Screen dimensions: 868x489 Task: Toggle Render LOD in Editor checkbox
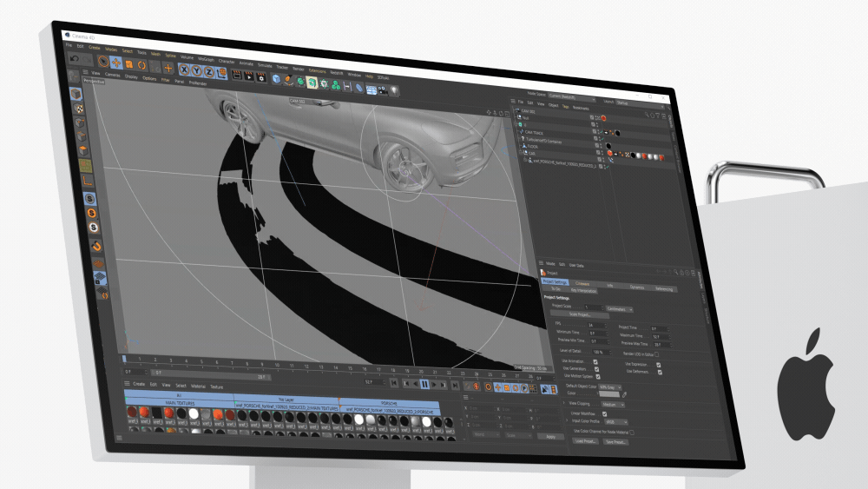click(x=657, y=354)
